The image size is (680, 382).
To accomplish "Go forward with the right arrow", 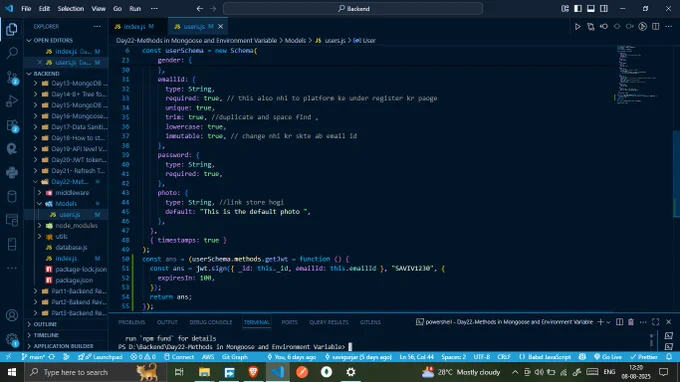I will point(213,9).
